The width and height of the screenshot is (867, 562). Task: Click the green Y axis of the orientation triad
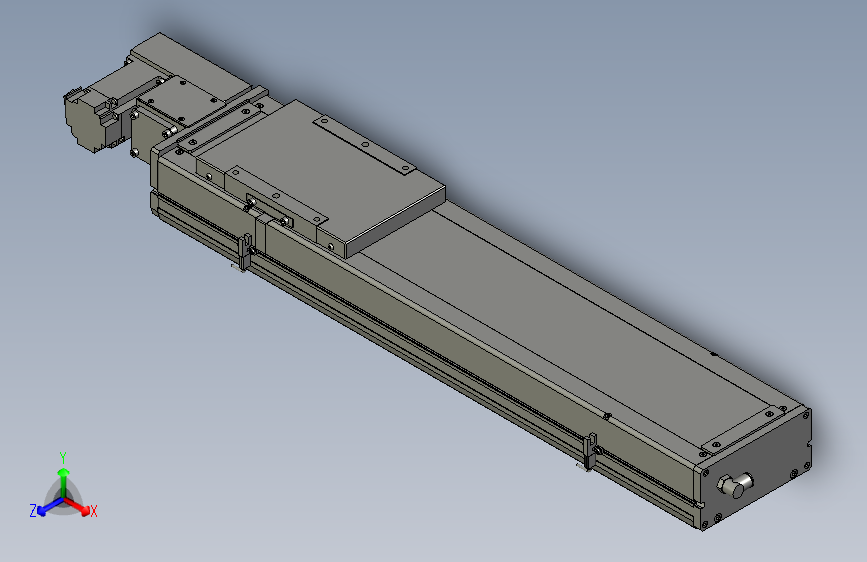64,483
